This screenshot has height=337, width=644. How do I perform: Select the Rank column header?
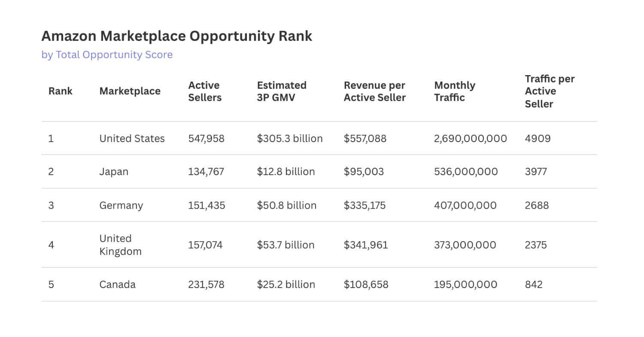pos(60,91)
